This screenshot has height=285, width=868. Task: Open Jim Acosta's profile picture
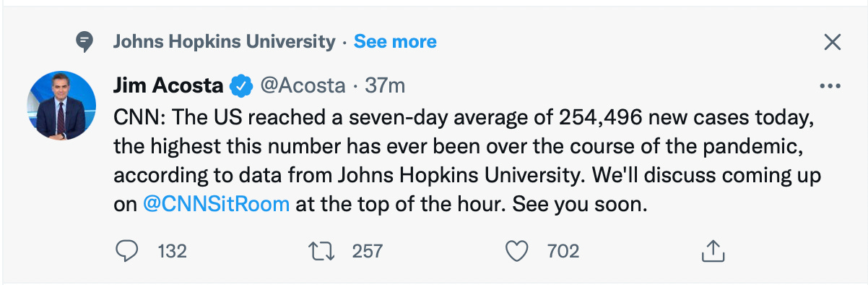click(61, 106)
